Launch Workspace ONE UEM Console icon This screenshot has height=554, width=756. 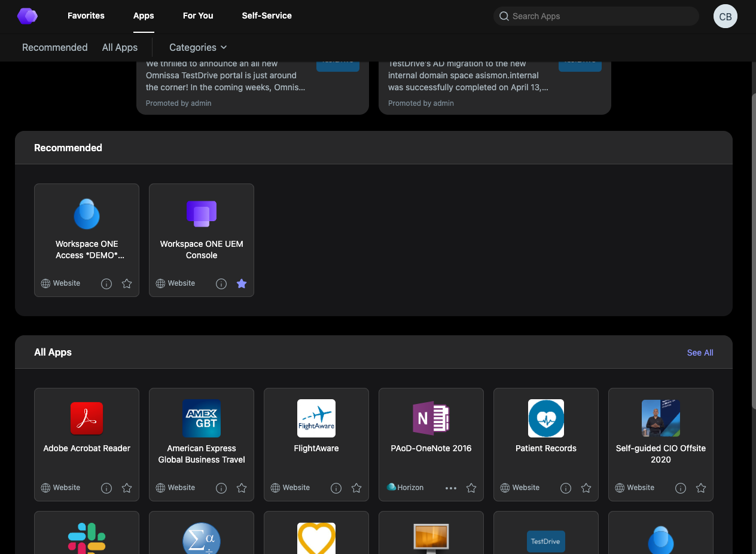[202, 214]
